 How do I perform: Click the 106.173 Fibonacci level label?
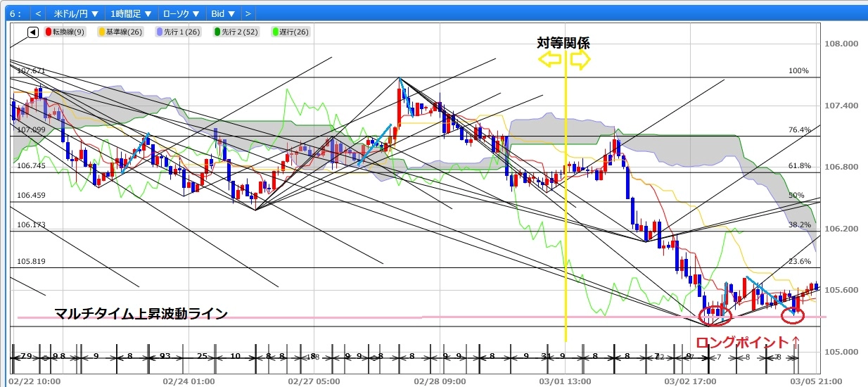(x=31, y=225)
